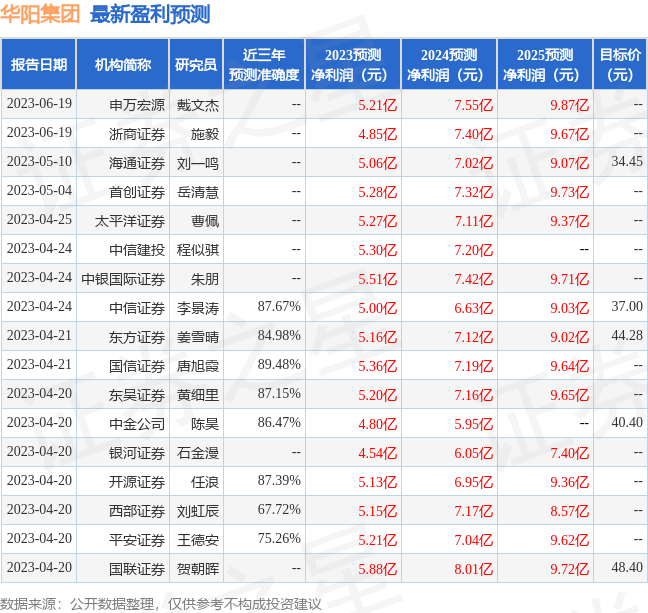Click the target price 48.40
The width and height of the screenshot is (648, 613).
(627, 567)
